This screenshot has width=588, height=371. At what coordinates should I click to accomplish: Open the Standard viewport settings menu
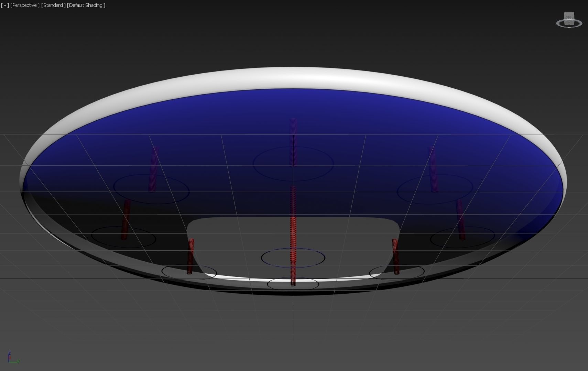coord(53,5)
